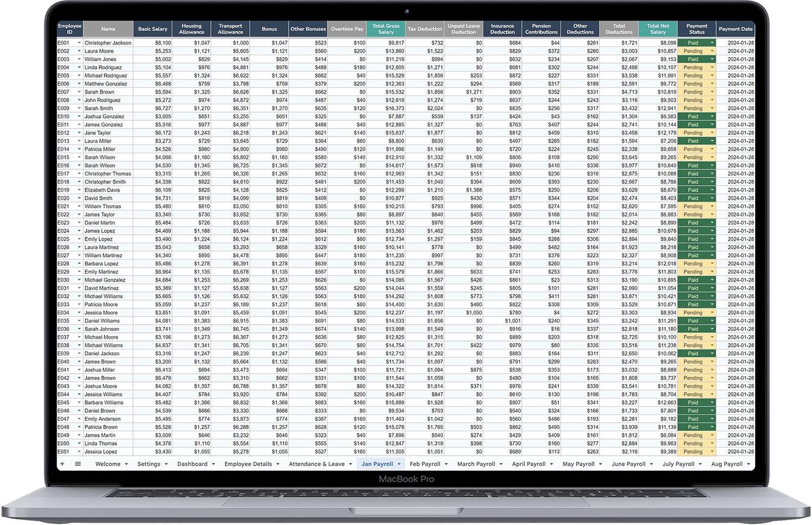Open the Welcome sheet tab
This screenshot has width=812, height=525.
pos(107,464)
